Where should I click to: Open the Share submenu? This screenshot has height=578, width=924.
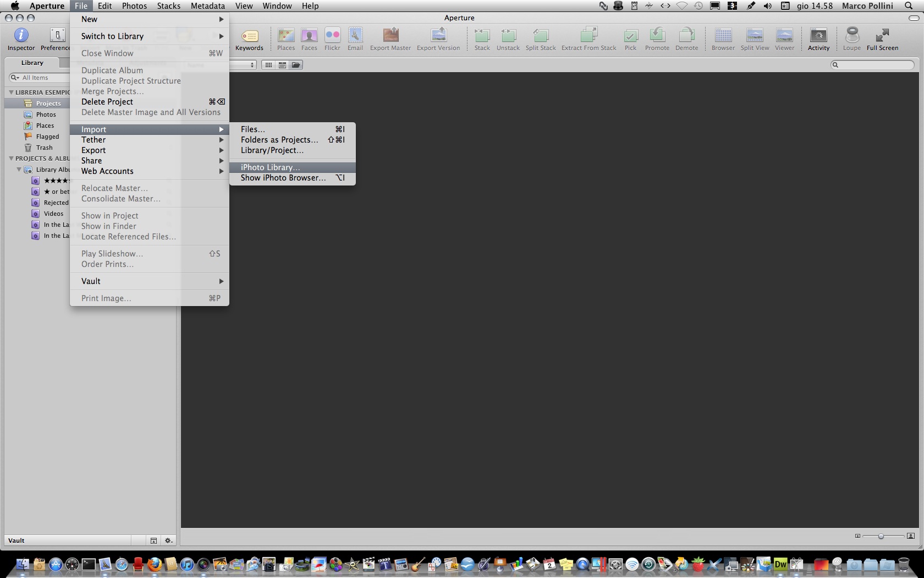(x=150, y=161)
